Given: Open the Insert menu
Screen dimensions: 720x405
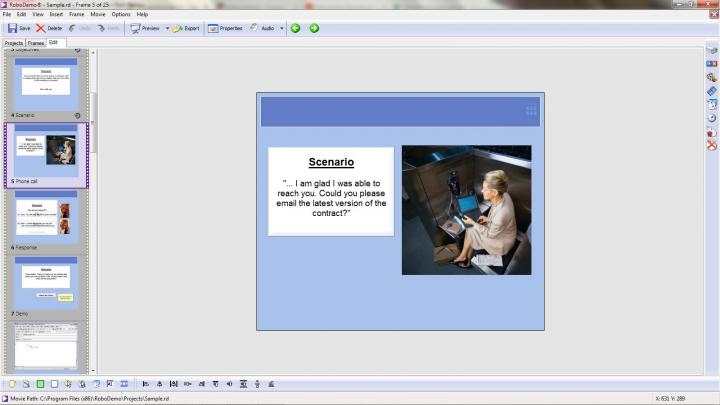Looking at the screenshot, I should [x=56, y=14].
